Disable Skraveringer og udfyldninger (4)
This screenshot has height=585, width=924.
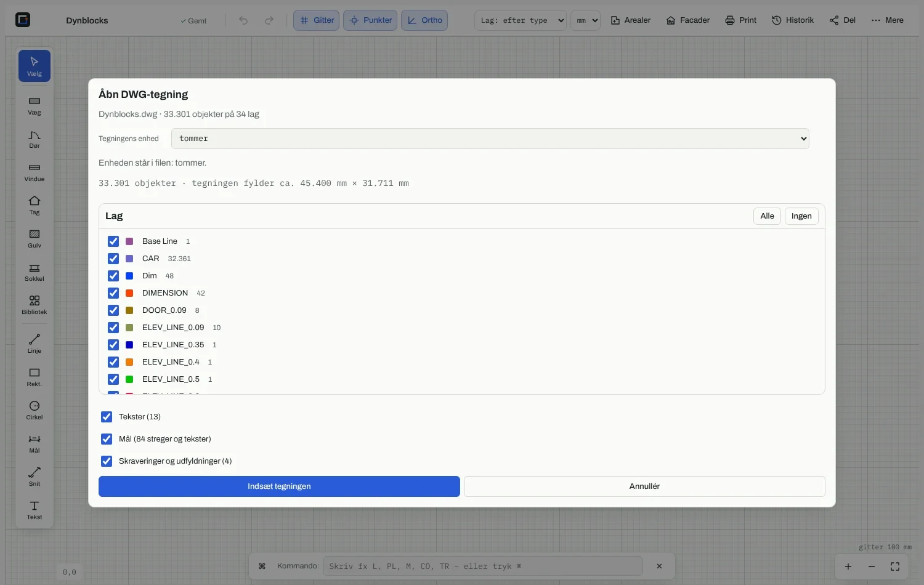107,461
